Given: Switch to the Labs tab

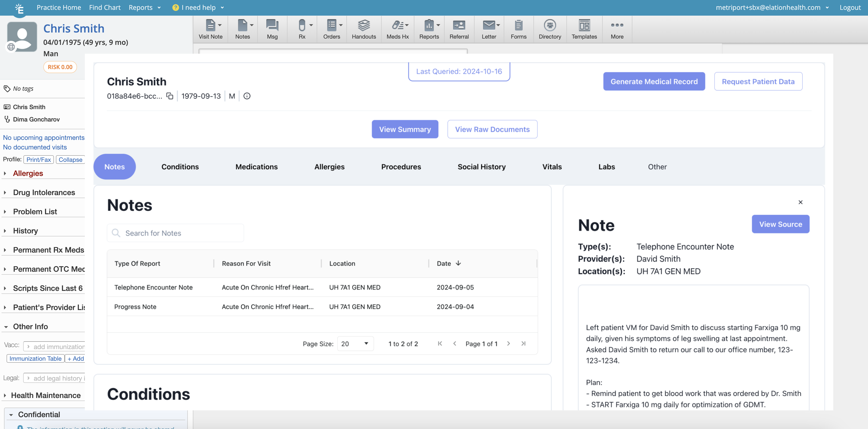Looking at the screenshot, I should tap(606, 167).
